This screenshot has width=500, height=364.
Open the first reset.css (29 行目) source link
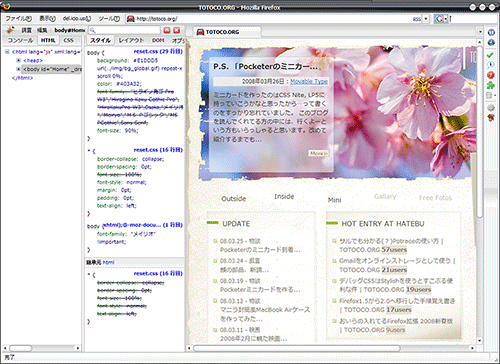click(x=158, y=51)
